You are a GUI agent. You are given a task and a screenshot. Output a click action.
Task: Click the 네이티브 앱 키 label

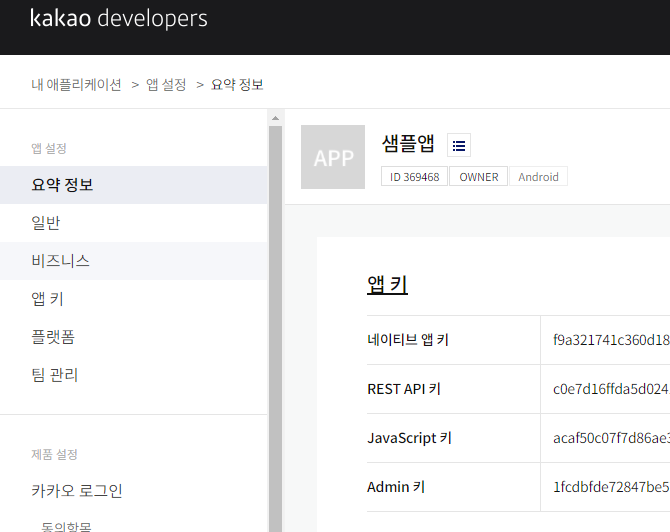pyautogui.click(x=408, y=340)
